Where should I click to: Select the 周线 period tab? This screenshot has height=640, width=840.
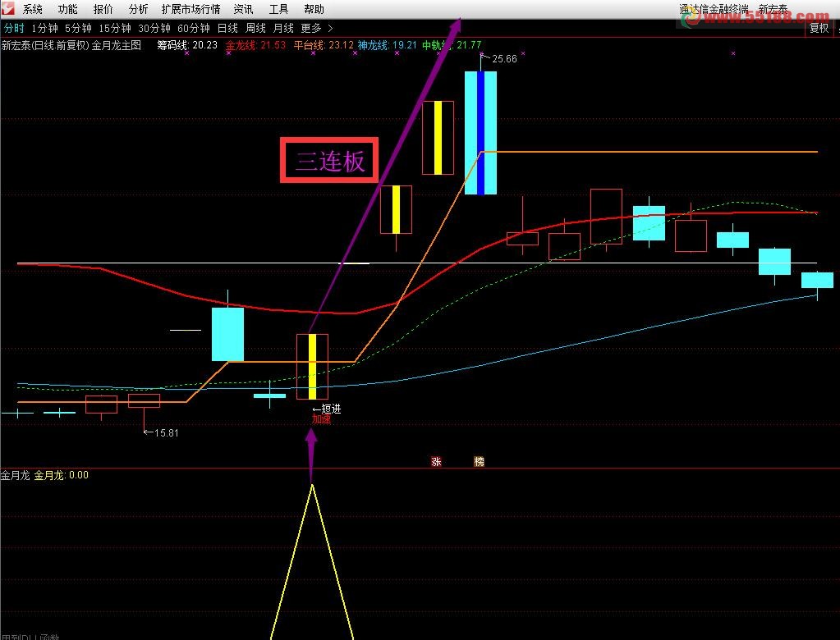click(255, 28)
